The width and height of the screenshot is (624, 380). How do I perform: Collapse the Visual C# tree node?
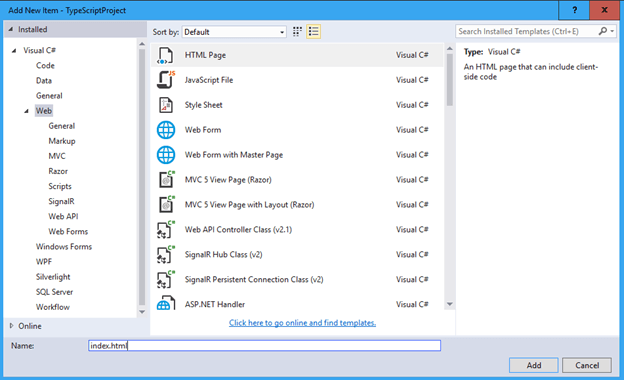tap(14, 51)
